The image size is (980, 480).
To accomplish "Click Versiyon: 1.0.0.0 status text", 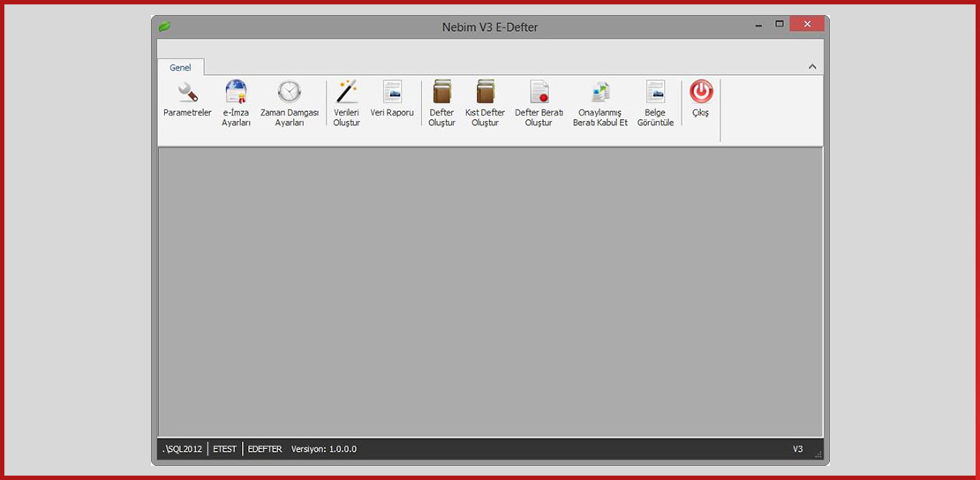I will (x=324, y=449).
